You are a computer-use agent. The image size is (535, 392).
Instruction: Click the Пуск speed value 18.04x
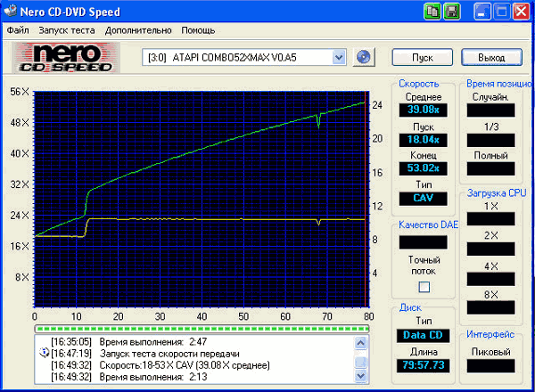tap(423, 140)
